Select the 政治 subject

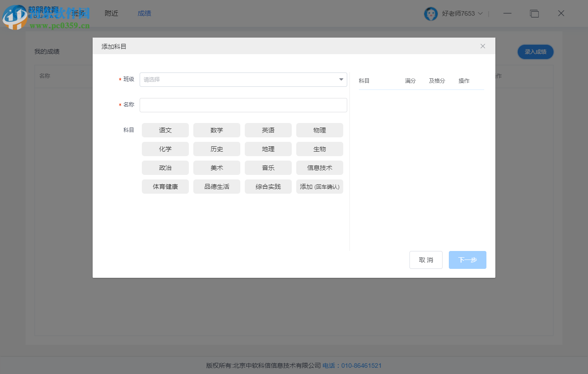(x=165, y=168)
